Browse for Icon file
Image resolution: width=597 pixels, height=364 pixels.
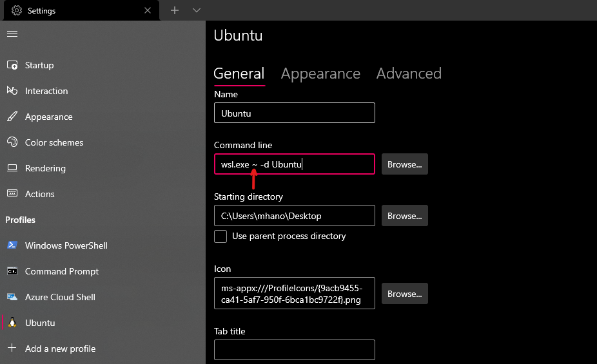point(405,294)
